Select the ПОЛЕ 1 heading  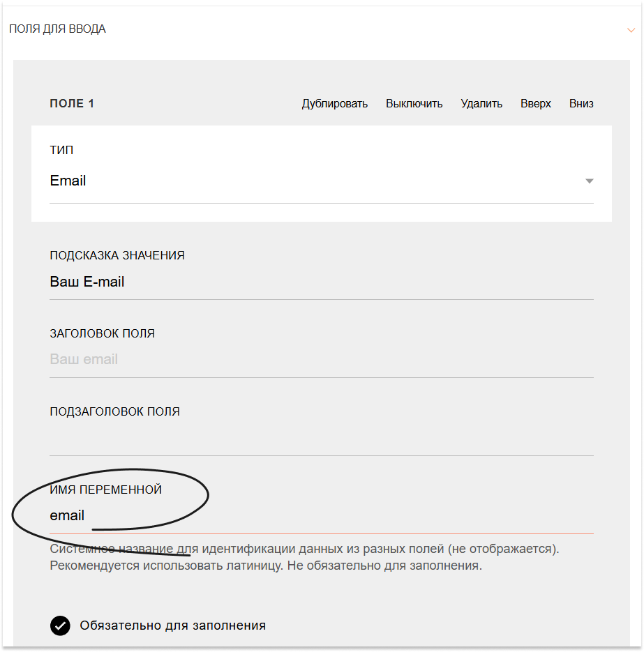(72, 103)
